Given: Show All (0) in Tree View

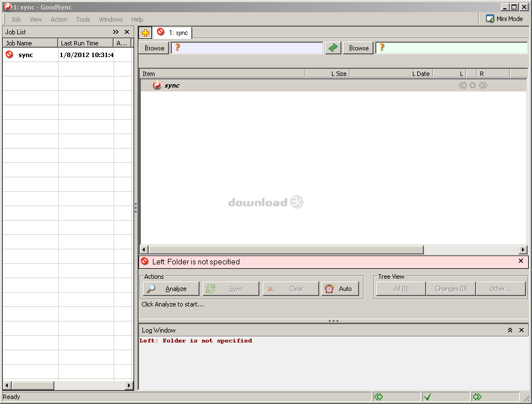Looking at the screenshot, I should (401, 289).
